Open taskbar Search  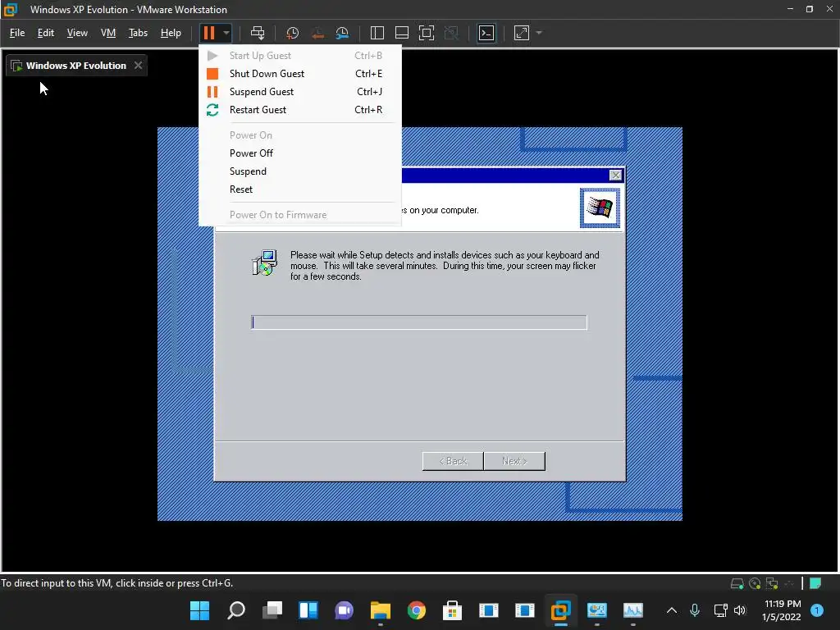[236, 610]
